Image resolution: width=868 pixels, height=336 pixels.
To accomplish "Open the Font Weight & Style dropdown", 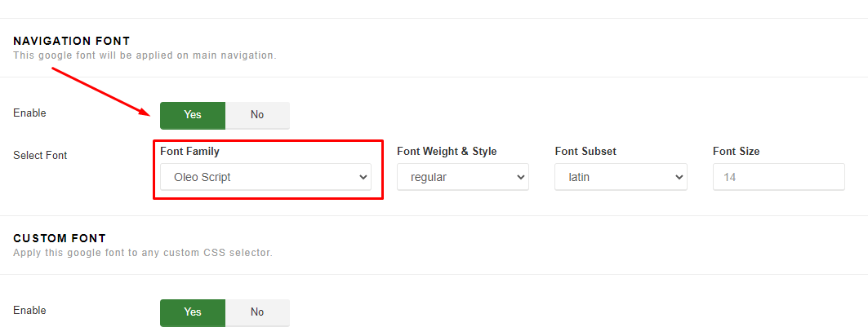I will click(462, 177).
